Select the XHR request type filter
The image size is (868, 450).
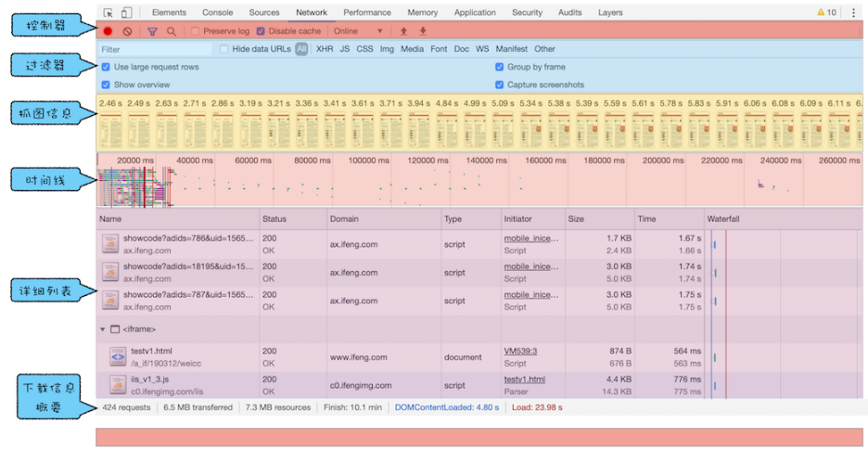(325, 49)
